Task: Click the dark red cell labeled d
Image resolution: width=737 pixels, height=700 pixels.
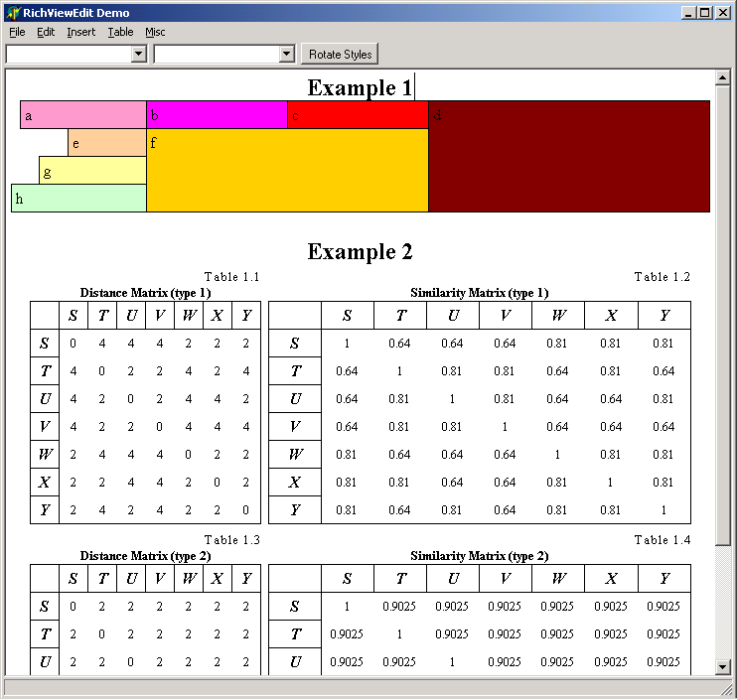Action: point(568,156)
